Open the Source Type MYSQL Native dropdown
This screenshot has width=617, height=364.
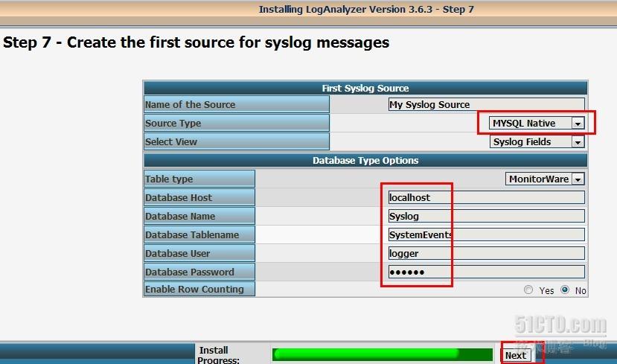coord(537,123)
